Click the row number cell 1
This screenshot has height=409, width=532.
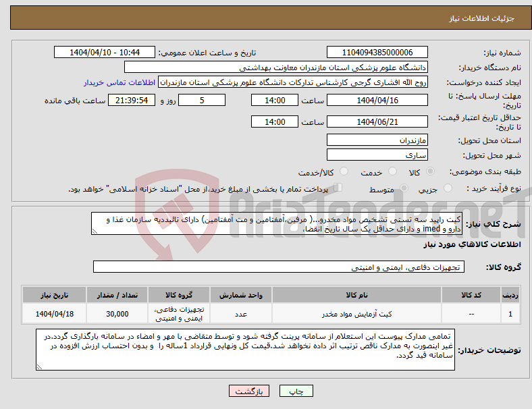pyautogui.click(x=510, y=314)
